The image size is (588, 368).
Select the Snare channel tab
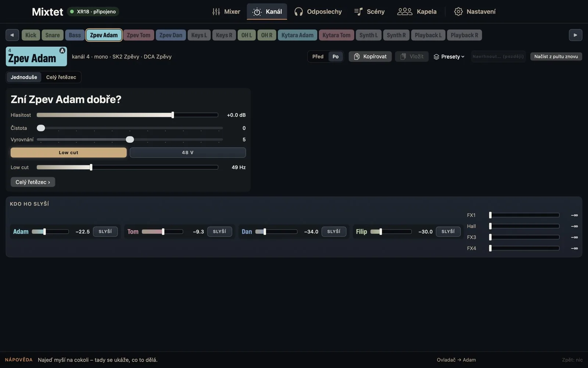tap(53, 35)
